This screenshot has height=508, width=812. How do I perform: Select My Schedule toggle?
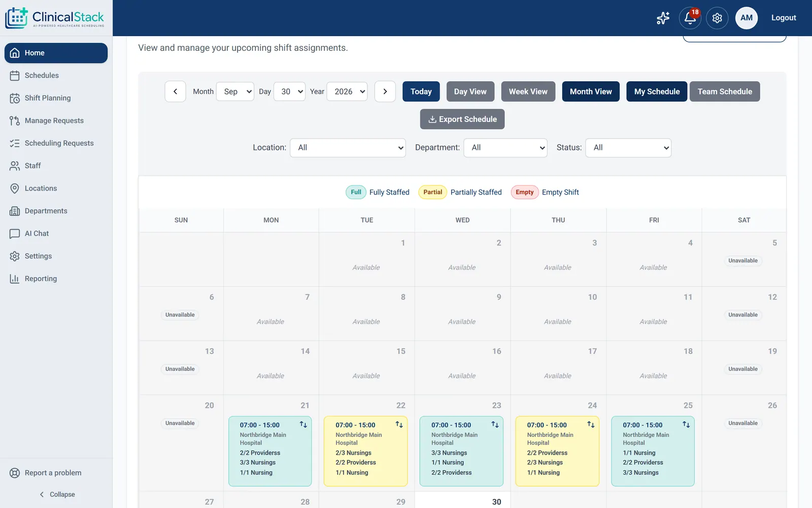(x=657, y=91)
